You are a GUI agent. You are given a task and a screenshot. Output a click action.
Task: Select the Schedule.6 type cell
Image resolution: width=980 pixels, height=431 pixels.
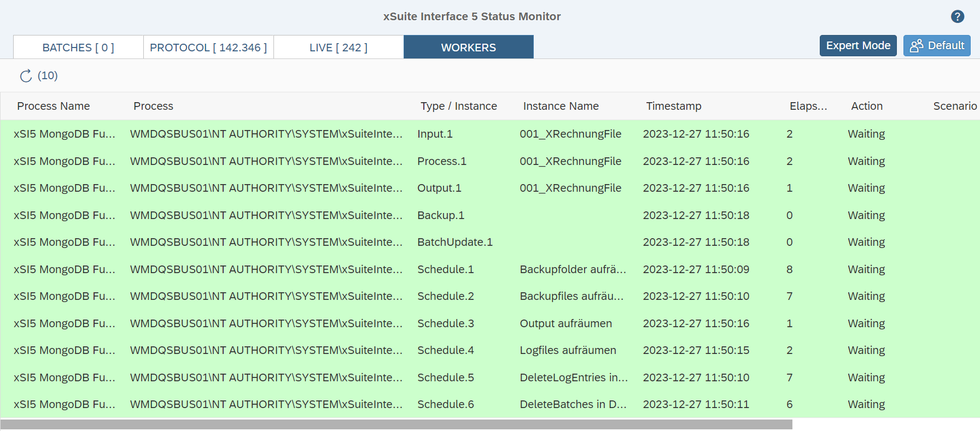[446, 404]
